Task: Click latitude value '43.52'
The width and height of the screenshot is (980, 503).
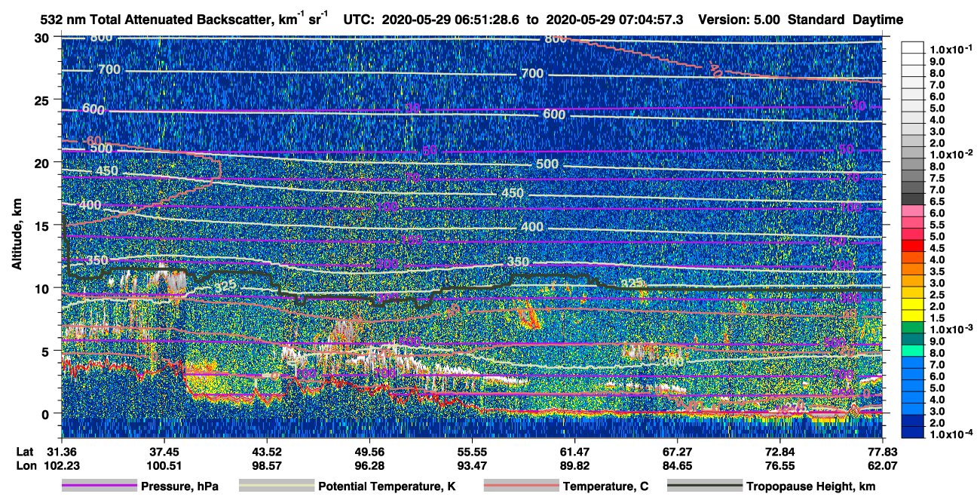Action: point(266,452)
